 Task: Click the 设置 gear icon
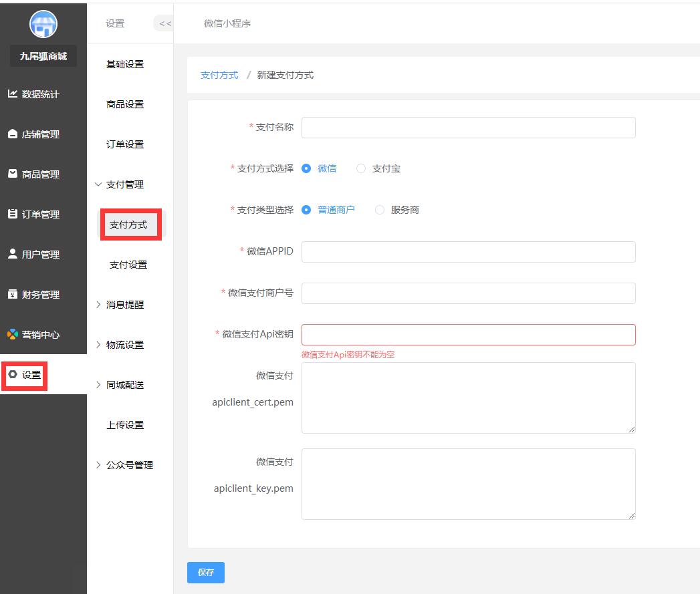[13, 374]
